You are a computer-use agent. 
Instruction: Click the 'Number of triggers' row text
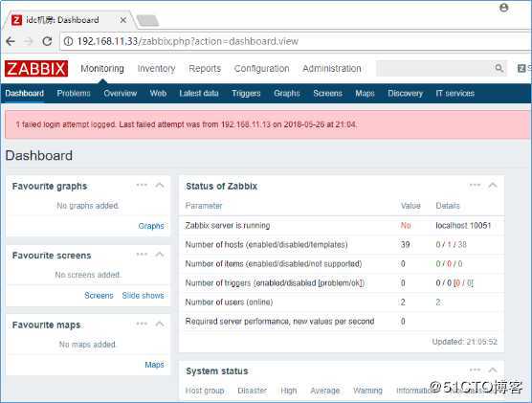275,282
